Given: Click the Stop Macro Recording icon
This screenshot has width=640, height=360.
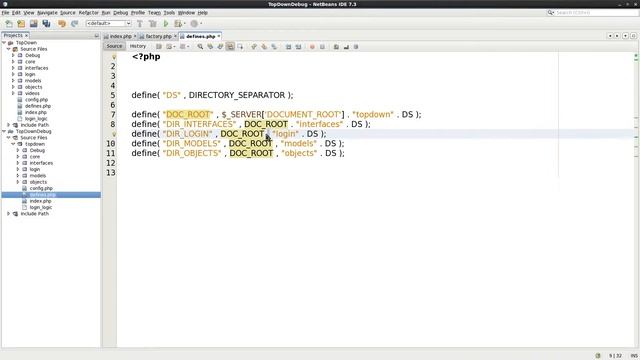Looking at the screenshot, I should (322, 47).
